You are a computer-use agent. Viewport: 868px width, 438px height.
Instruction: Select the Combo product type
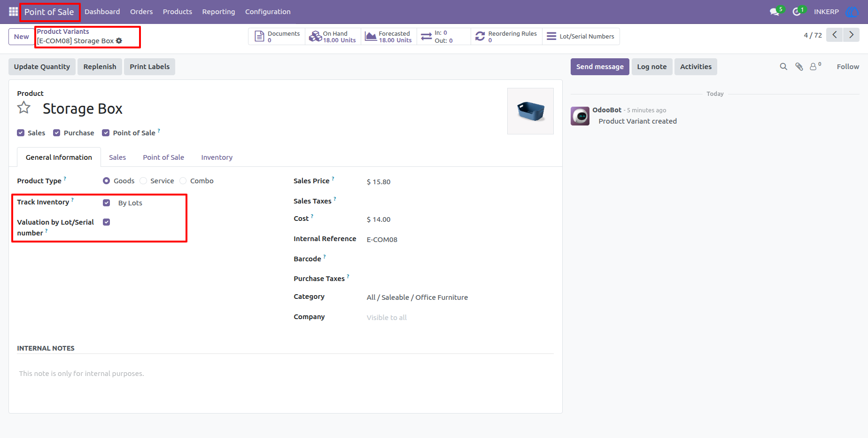183,181
